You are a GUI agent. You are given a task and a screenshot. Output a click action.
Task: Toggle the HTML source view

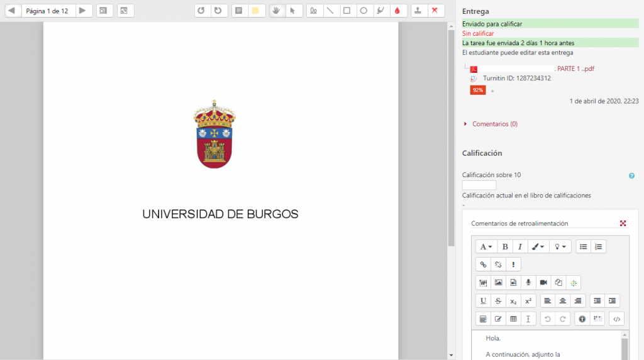[x=617, y=319]
